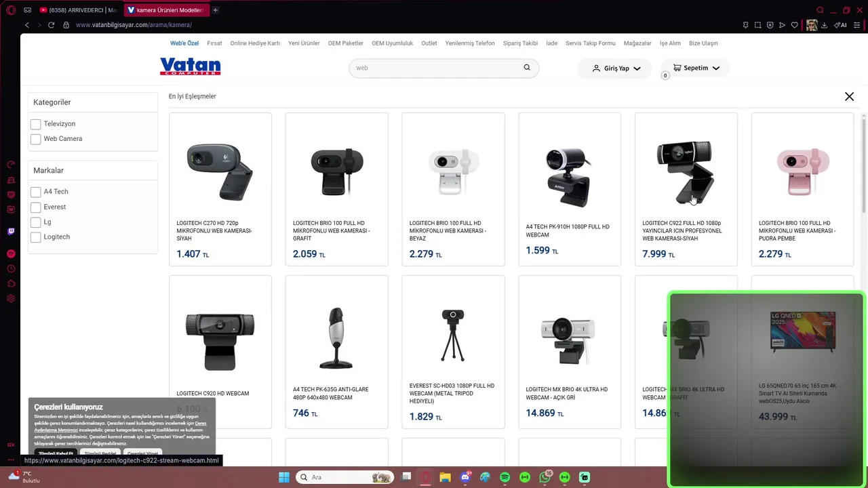Check the Web Camera category checkbox
The width and height of the screenshot is (868, 488).
pyautogui.click(x=35, y=139)
